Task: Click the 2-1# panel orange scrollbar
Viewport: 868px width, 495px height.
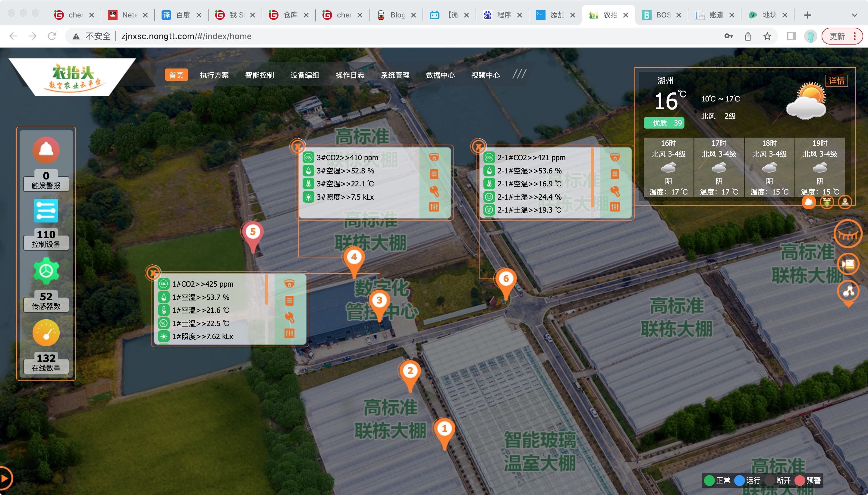Action: 592,177
